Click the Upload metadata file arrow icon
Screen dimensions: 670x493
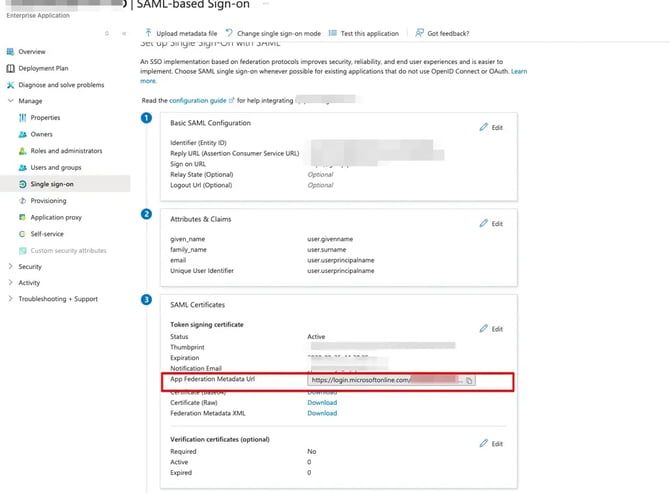point(148,33)
